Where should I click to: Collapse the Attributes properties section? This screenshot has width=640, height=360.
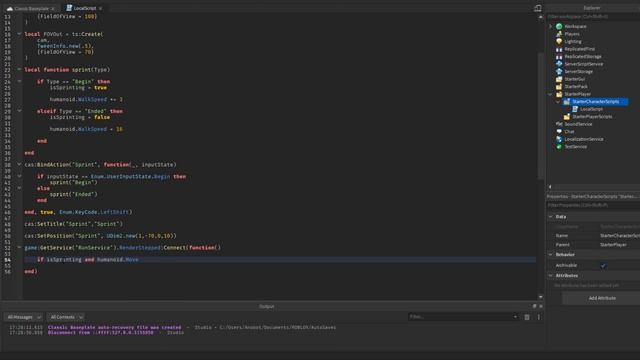(x=551, y=276)
